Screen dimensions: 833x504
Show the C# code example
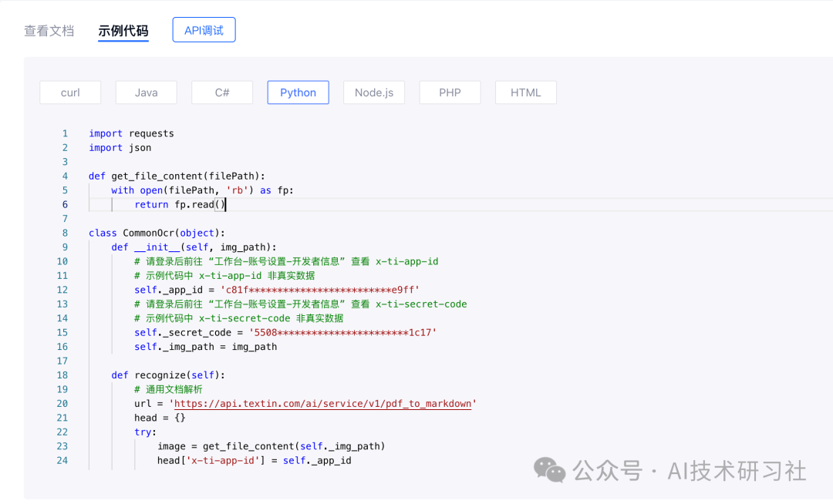[222, 92]
